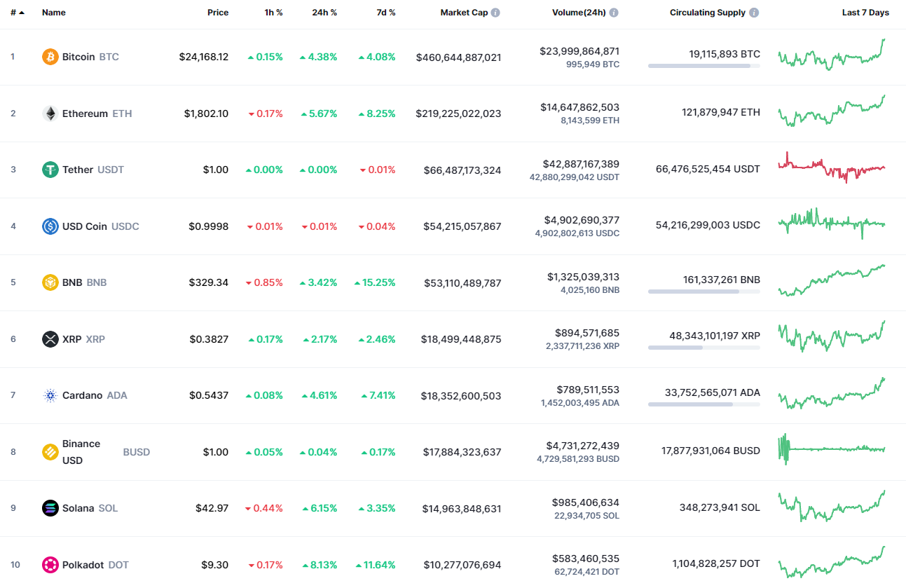The image size is (906, 588).
Task: Open the Volume(24h) info tooltip icon
Action: (615, 12)
